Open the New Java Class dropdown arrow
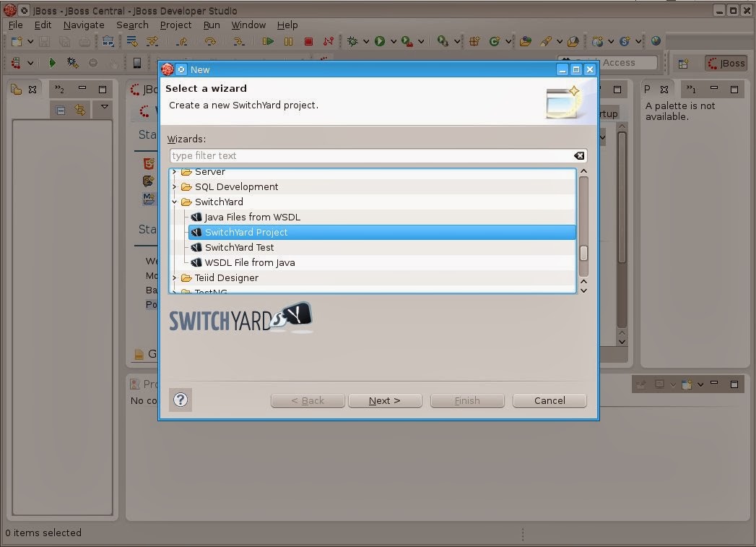 508,42
